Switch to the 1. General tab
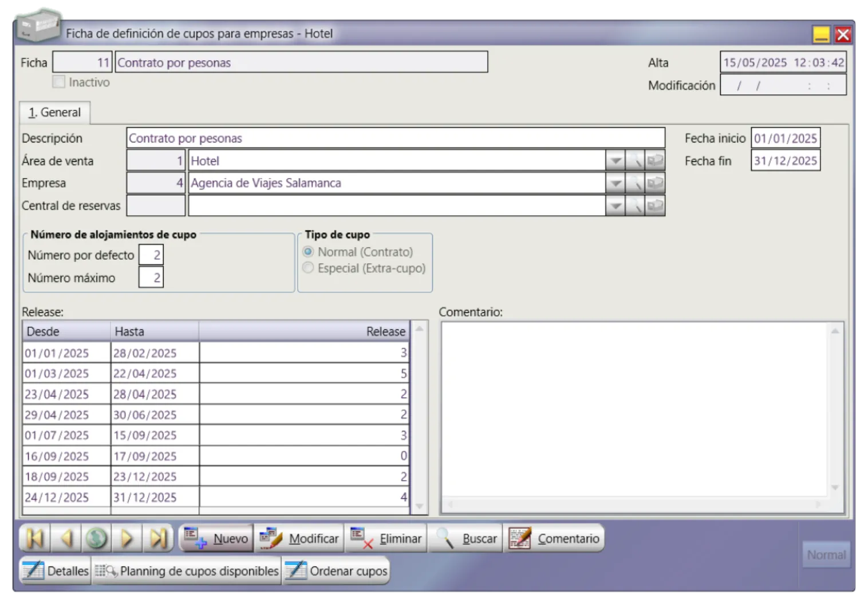 click(x=55, y=112)
